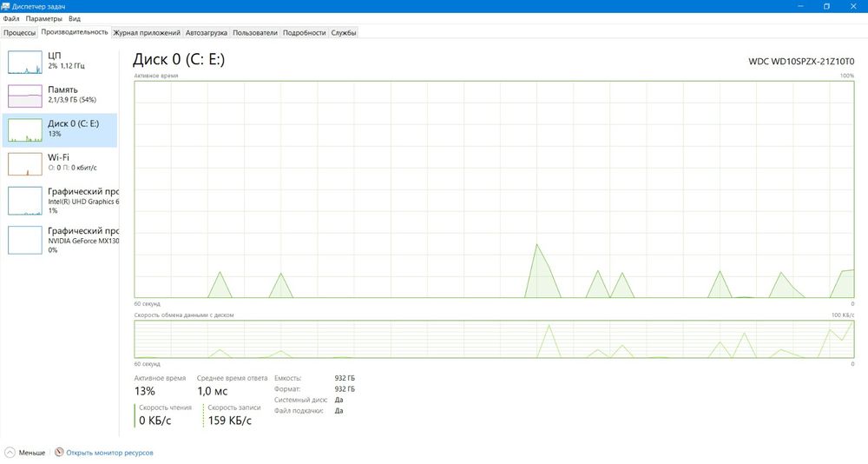Select the NVIDIA GeForce MX130 mini graph
The width and height of the screenshot is (868, 464).
coord(25,240)
